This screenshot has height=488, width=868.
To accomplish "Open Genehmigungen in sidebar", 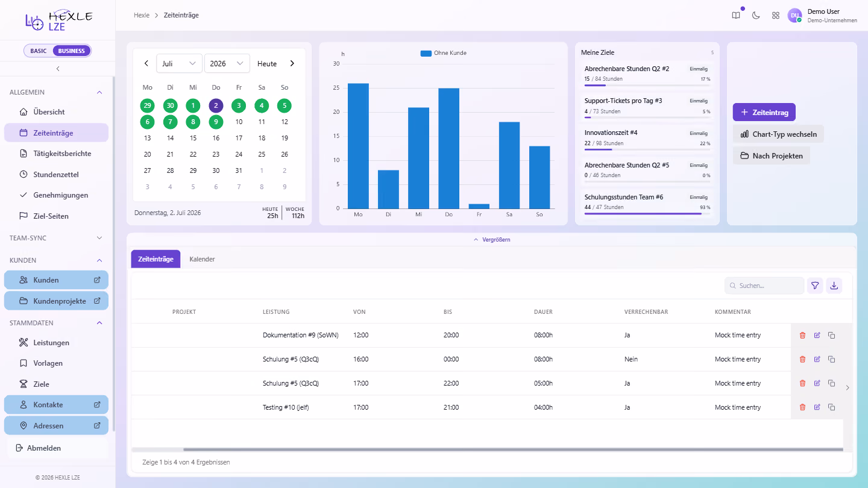I will [x=56, y=195].
